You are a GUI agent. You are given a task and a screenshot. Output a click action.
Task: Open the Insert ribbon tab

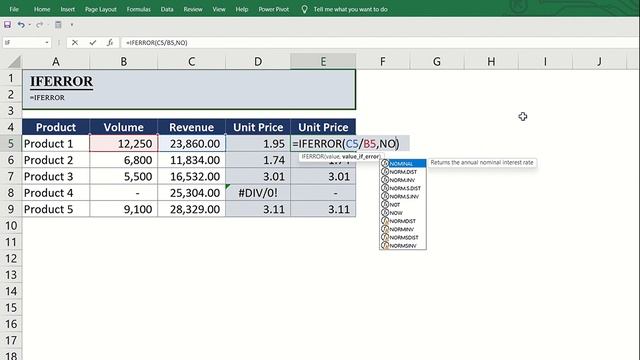[x=68, y=9]
